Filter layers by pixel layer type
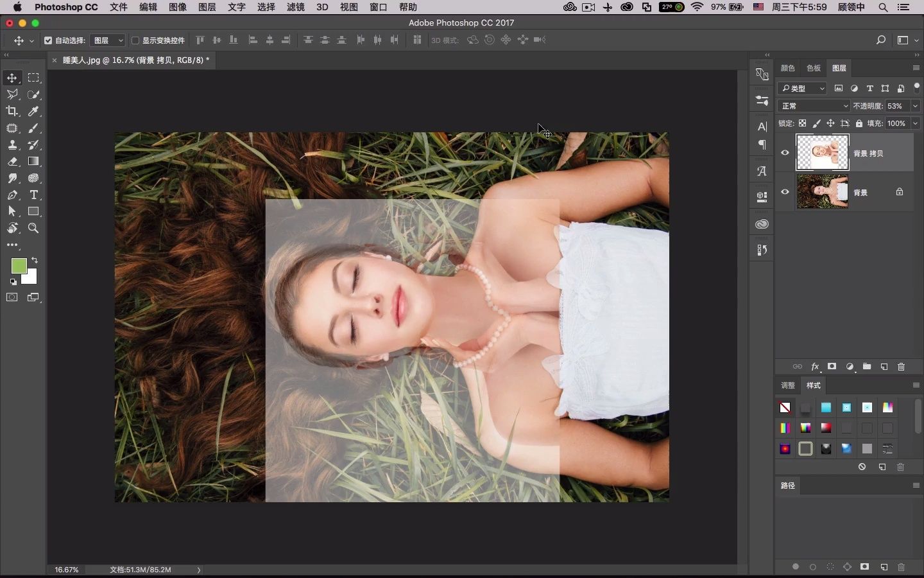924x578 pixels. pyautogui.click(x=839, y=89)
